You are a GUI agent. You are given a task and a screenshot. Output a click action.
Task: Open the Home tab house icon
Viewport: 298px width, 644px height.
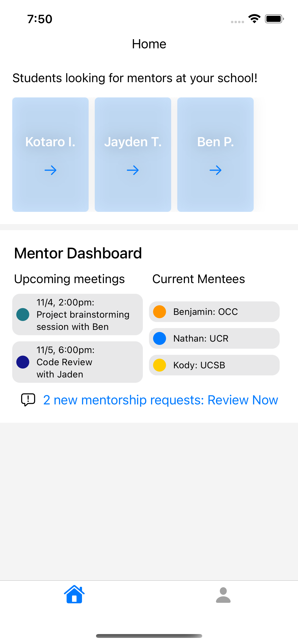click(74, 594)
